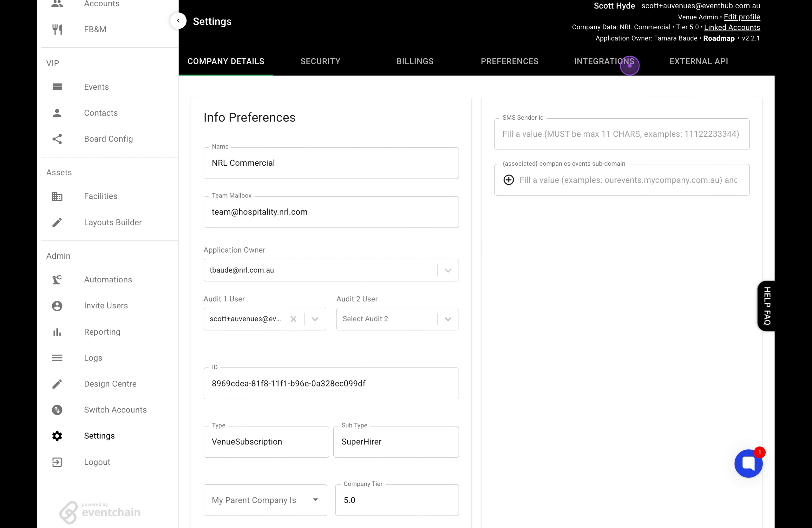Click the Name input field
Image resolution: width=812 pixels, height=528 pixels.
[331, 163]
